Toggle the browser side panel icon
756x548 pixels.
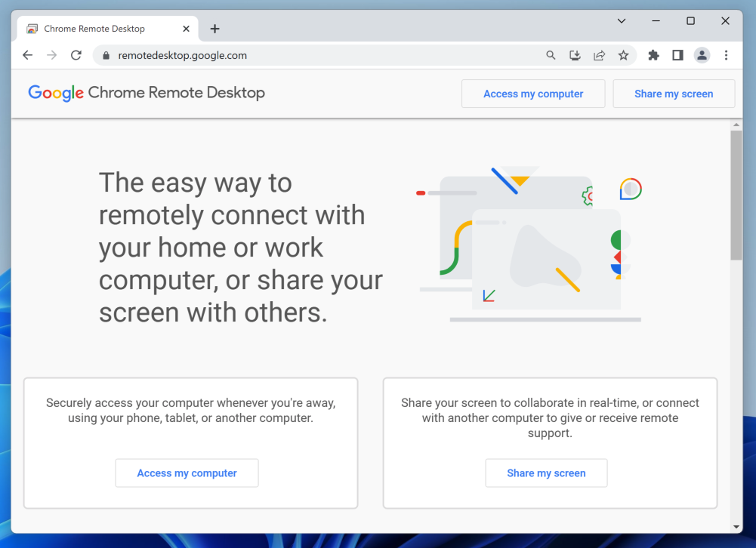(677, 55)
